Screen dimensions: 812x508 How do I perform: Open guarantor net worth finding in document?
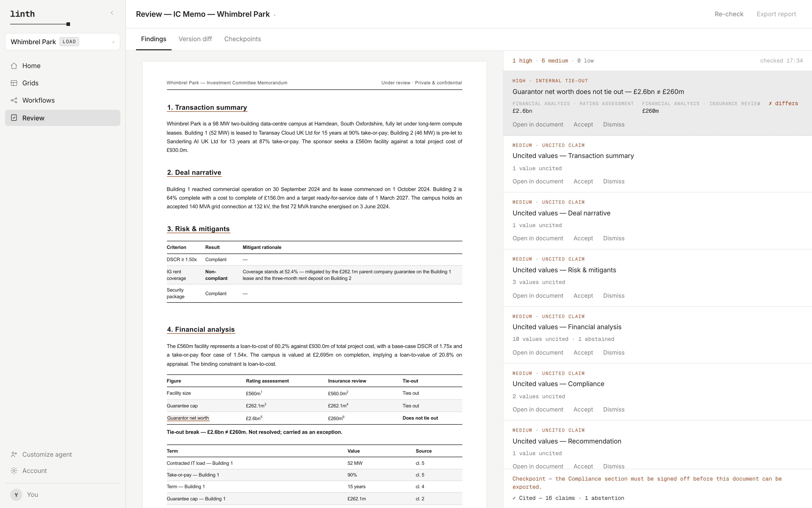click(x=537, y=124)
